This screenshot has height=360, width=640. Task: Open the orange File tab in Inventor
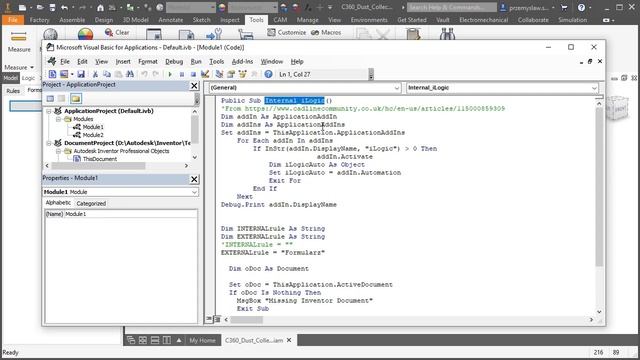click(x=13, y=20)
